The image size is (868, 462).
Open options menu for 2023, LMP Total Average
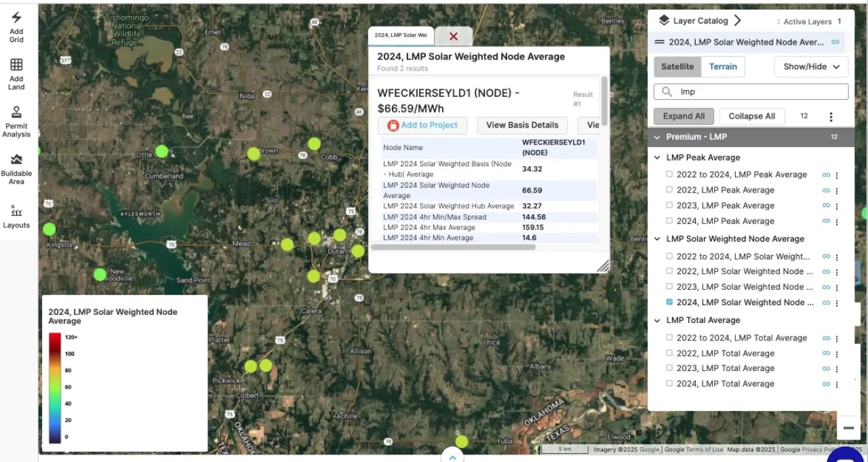click(837, 369)
